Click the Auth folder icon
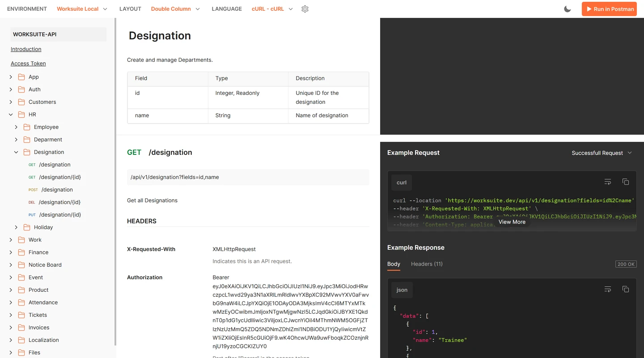The width and height of the screenshot is (644, 358). point(21,89)
